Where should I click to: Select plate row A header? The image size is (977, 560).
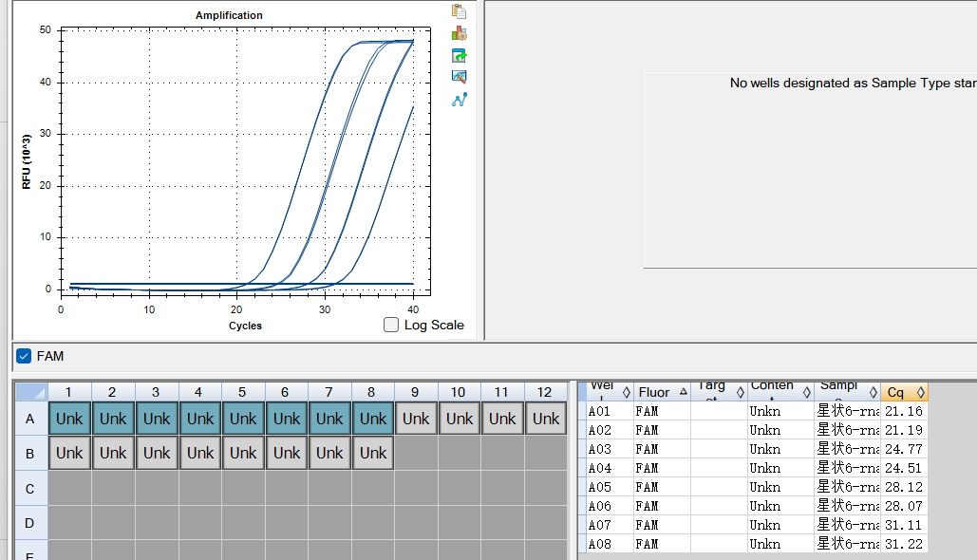(x=30, y=419)
